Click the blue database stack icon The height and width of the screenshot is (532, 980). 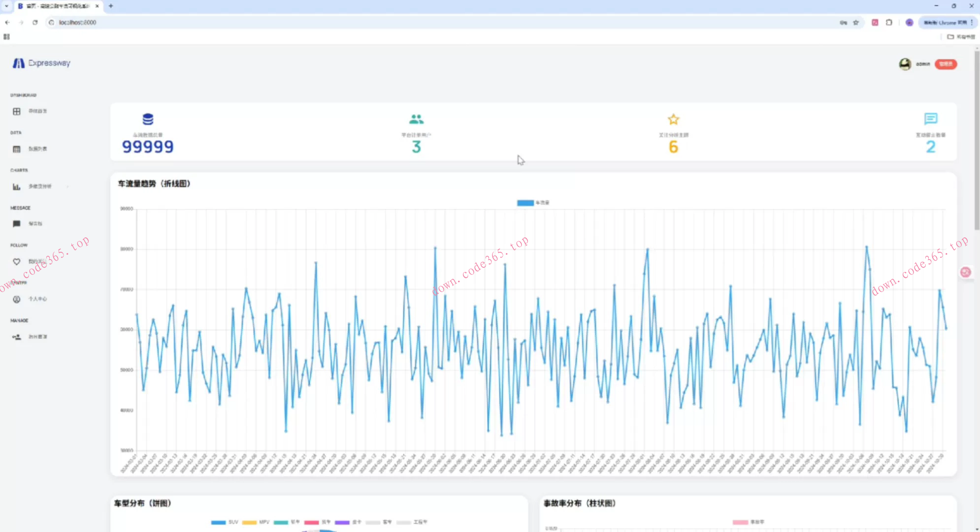[x=148, y=119]
